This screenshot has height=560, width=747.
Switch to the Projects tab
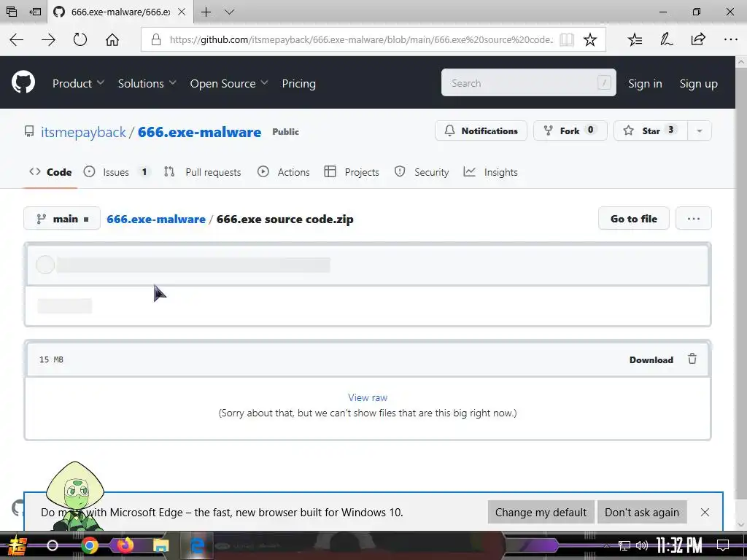(352, 172)
